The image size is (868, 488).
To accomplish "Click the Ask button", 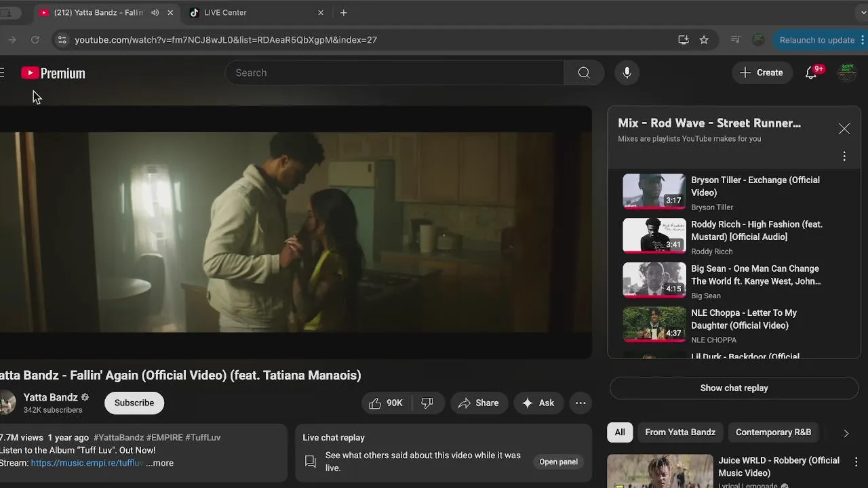I will (x=538, y=403).
